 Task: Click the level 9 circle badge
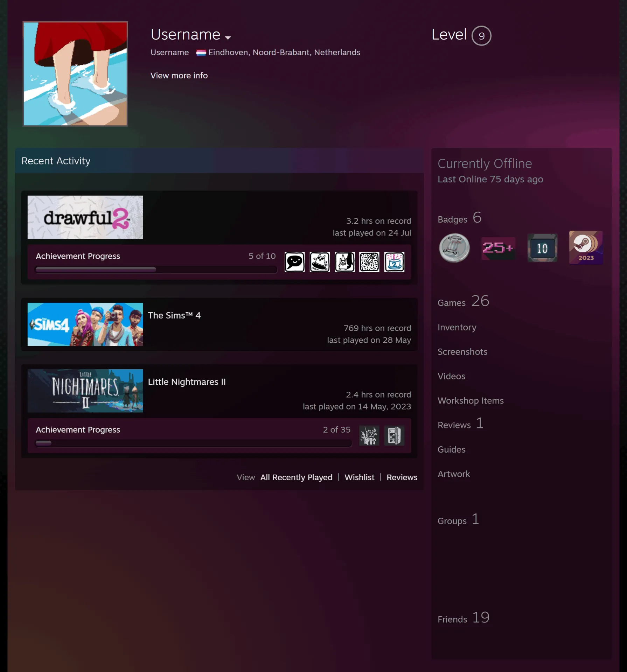481,36
